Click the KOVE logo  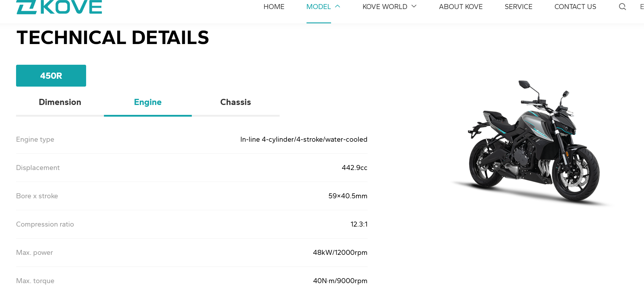(x=59, y=7)
